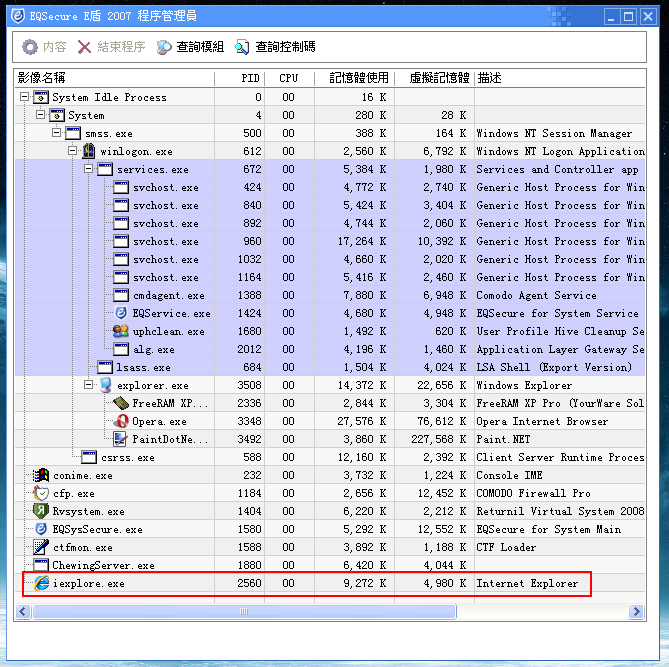Collapse the smss.exe tree node
Viewport: 669px width, 667px height.
(56, 133)
